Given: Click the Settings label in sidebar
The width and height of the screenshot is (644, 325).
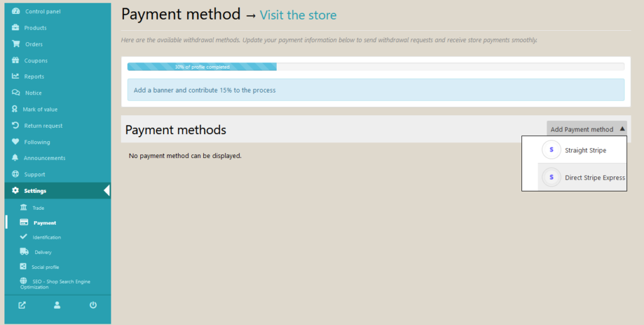Looking at the screenshot, I should coord(35,191).
